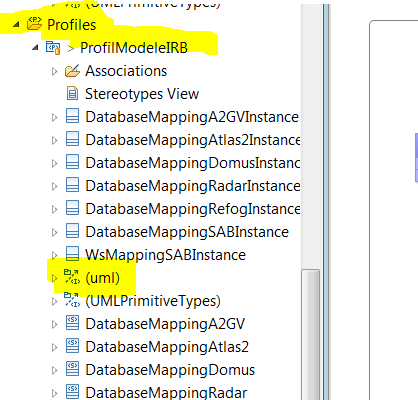This screenshot has width=418, height=400.
Task: Select DatabaseMappingSABInstance in the tree
Action: coord(187,232)
